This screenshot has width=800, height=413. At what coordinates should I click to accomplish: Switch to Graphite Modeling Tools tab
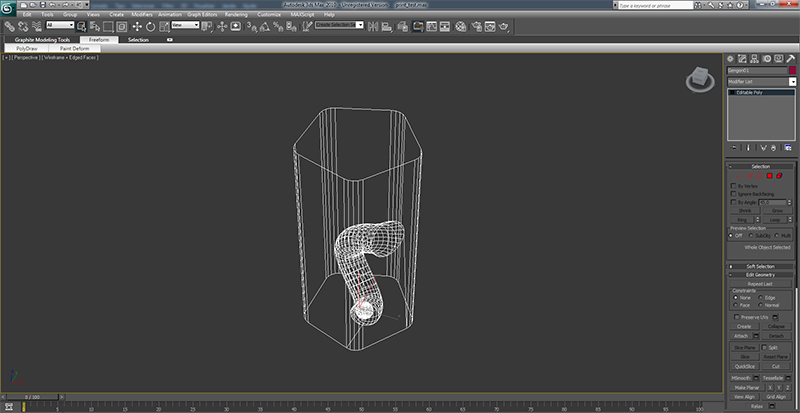(42, 40)
